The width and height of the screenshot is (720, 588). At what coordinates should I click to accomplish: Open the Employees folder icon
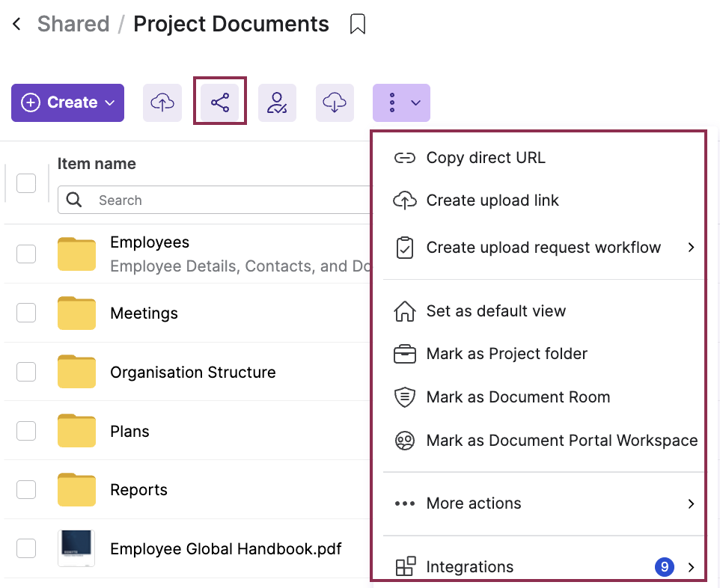(76, 254)
